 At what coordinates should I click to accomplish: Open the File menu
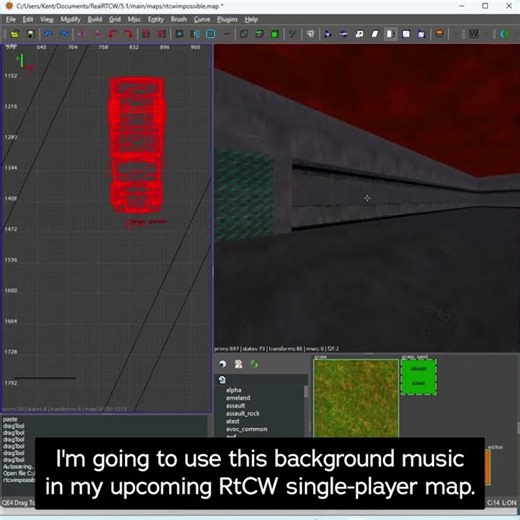(x=11, y=19)
